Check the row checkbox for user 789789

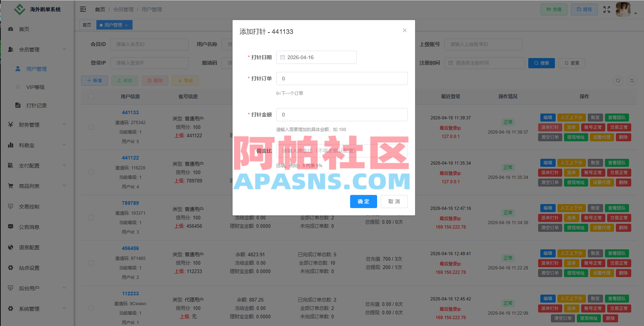(x=91, y=218)
